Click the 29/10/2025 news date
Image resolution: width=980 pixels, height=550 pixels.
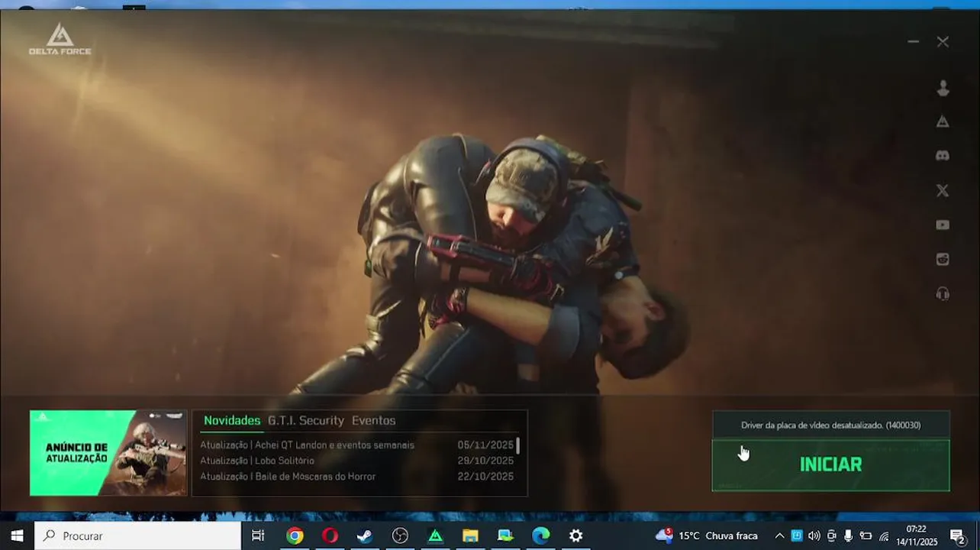tap(485, 461)
